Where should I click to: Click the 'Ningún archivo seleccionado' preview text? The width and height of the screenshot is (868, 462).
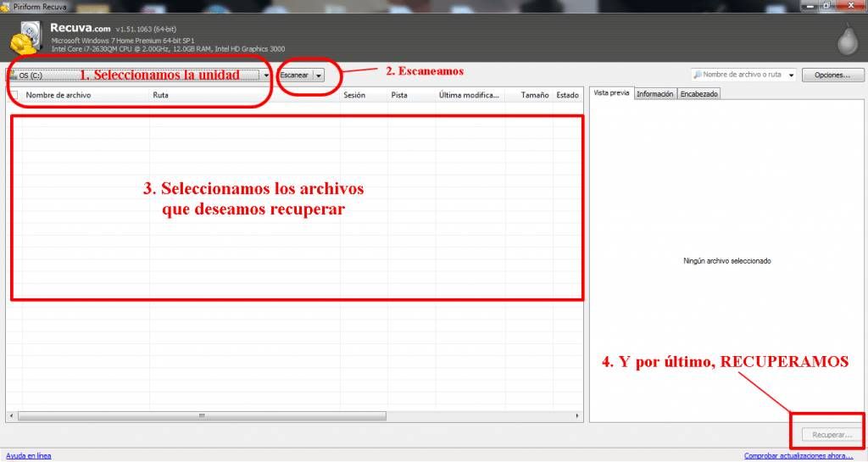(726, 261)
